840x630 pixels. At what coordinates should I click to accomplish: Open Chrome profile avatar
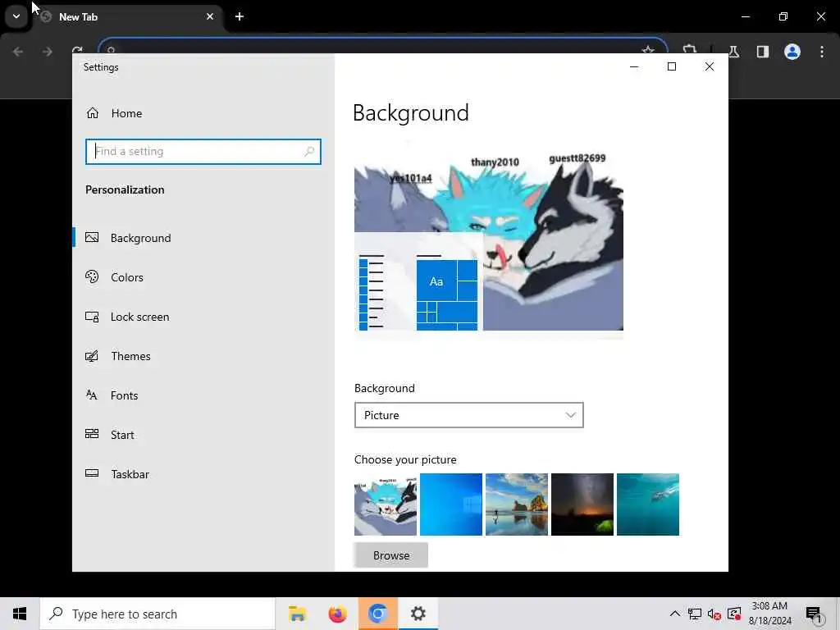[x=792, y=52]
